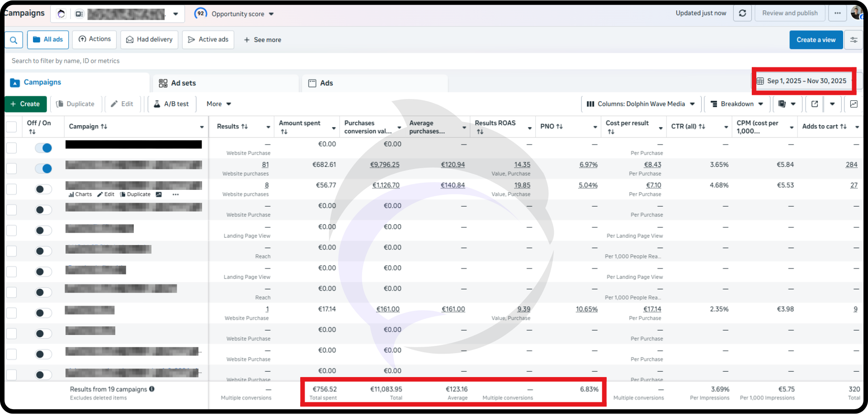Open the ad account selector dropdown

point(175,14)
